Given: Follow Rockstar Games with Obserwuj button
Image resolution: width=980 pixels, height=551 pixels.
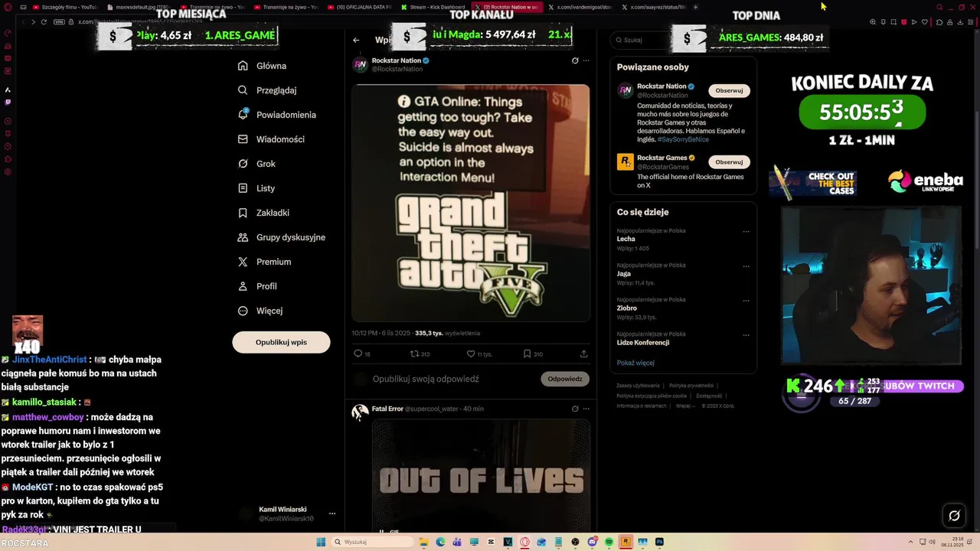Looking at the screenshot, I should coord(729,162).
